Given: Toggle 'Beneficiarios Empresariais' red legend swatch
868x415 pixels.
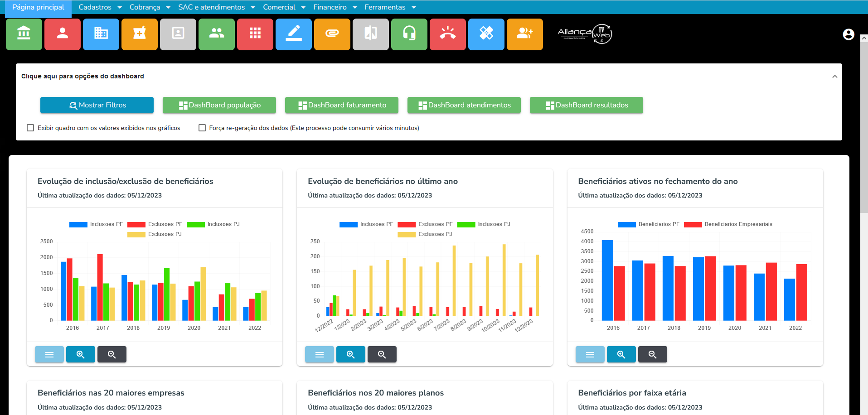Looking at the screenshot, I should pos(693,224).
